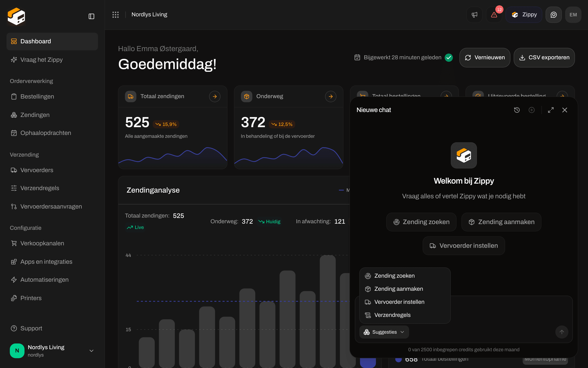
Task: Click the Vernieuwen button
Action: pyautogui.click(x=485, y=57)
